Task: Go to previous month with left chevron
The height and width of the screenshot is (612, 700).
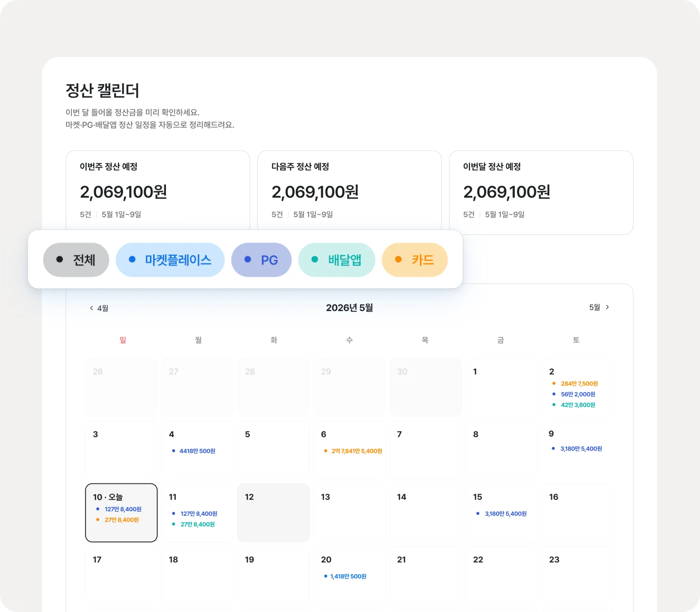Action: point(99,308)
